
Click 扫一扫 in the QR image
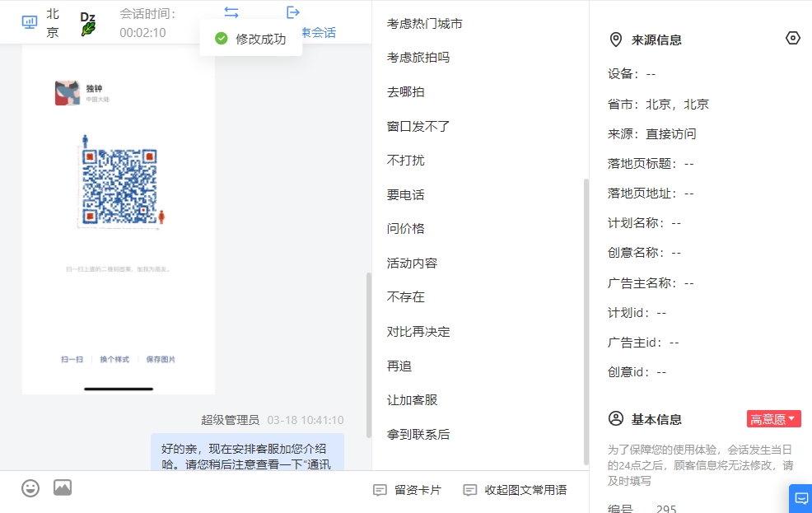[x=72, y=359]
